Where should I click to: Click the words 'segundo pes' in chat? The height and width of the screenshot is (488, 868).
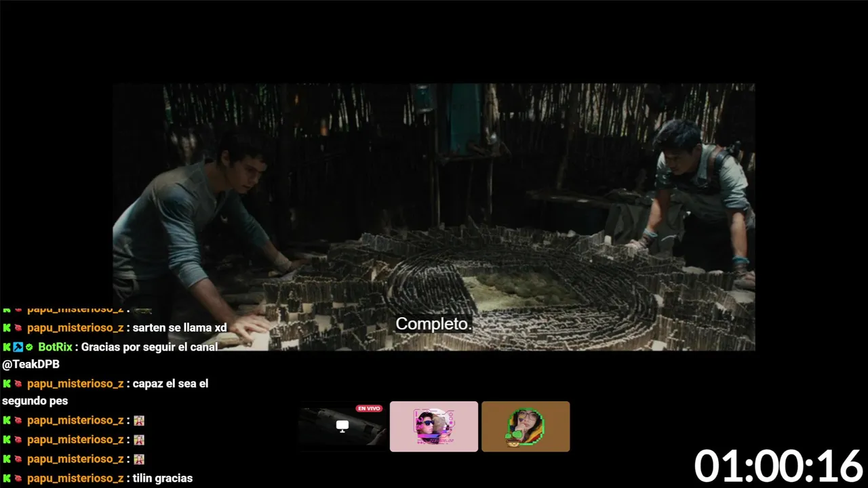(35, 401)
